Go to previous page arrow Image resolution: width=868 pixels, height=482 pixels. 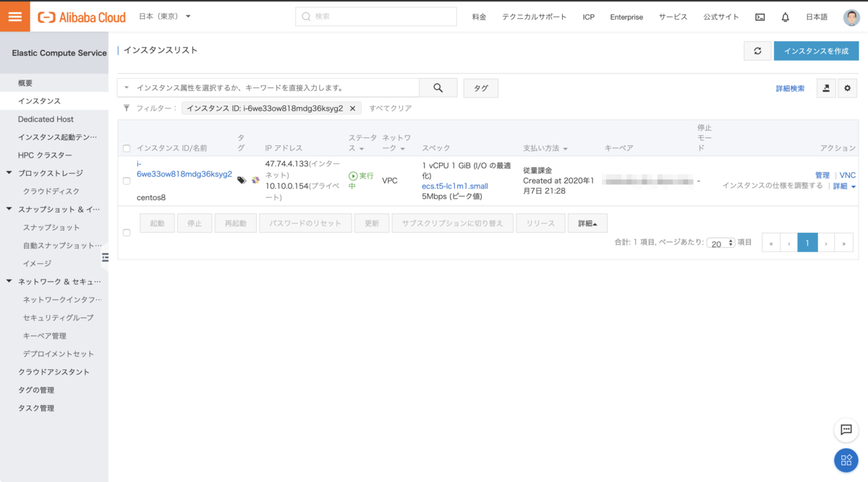(789, 244)
